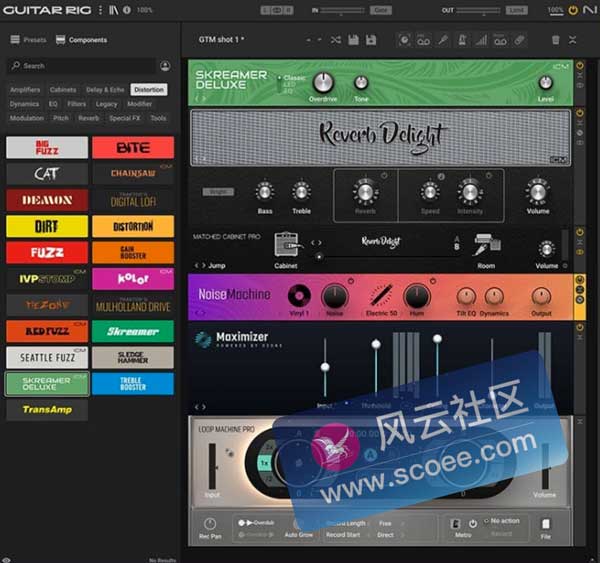Toggle Maximizer module power button

click(x=580, y=328)
